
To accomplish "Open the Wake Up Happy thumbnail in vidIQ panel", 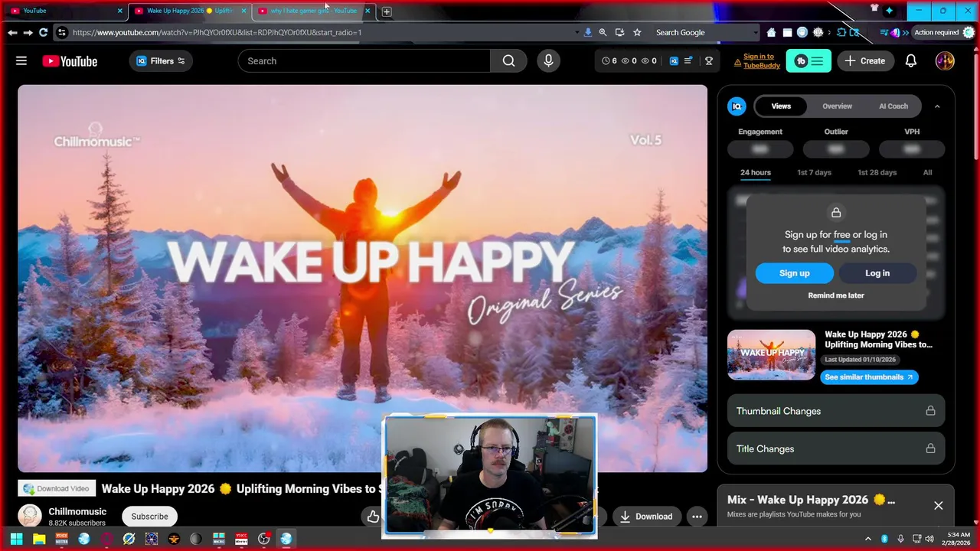I will click(x=772, y=355).
